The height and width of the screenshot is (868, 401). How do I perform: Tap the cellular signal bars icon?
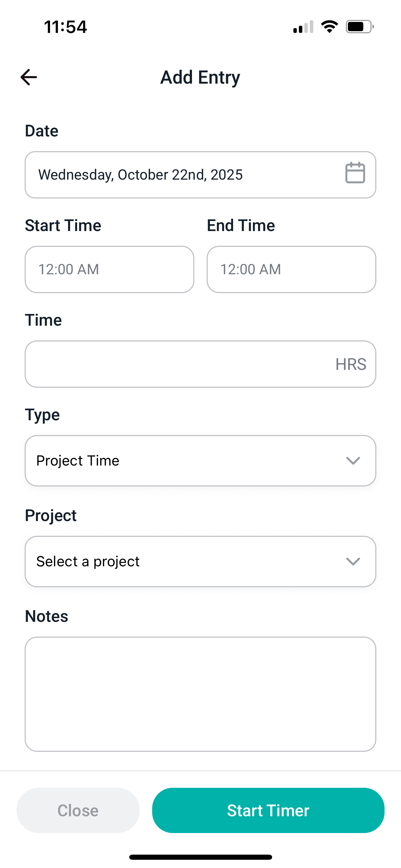click(303, 27)
